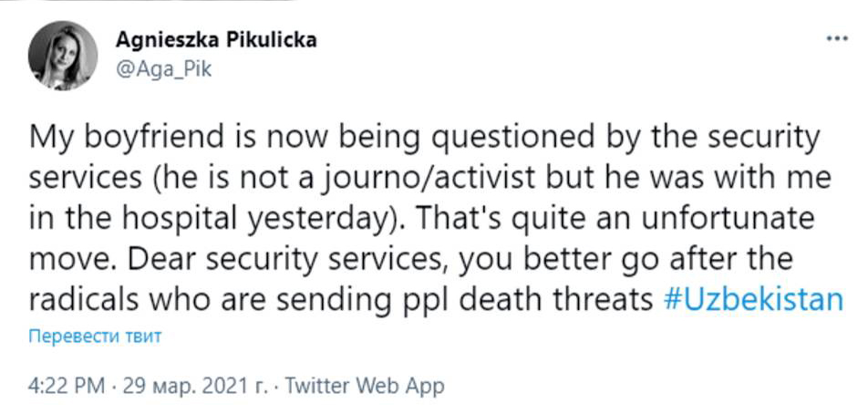Click the @Aga_Pik handle
Image resolution: width=868 pixels, height=414 pixels.
point(163,69)
